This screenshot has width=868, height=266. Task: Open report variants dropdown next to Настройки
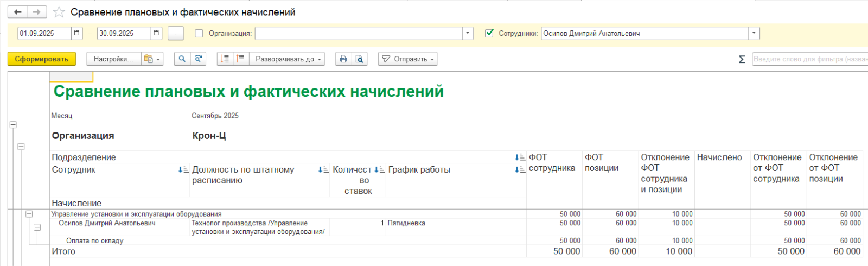point(152,59)
